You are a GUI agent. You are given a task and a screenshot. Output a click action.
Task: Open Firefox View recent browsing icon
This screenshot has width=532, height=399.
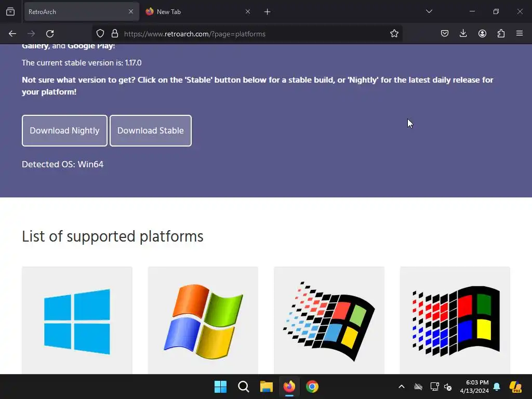(x=10, y=11)
